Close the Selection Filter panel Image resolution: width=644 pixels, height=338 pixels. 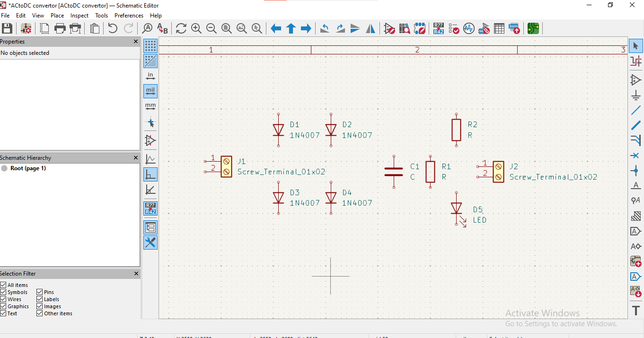point(136,274)
